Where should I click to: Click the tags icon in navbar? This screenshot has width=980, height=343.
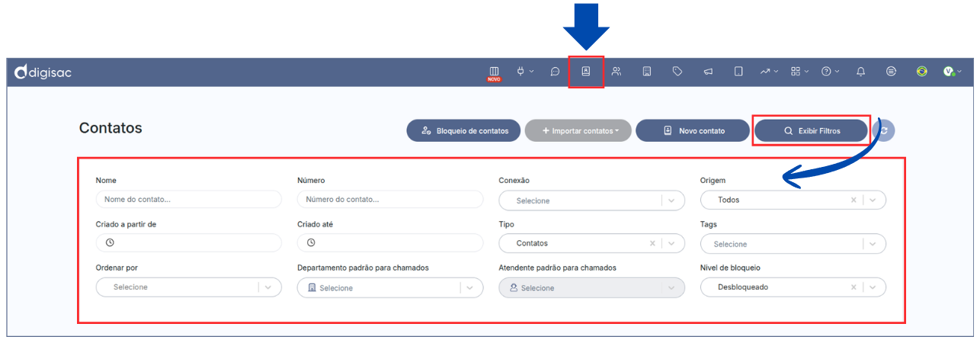[x=677, y=72]
